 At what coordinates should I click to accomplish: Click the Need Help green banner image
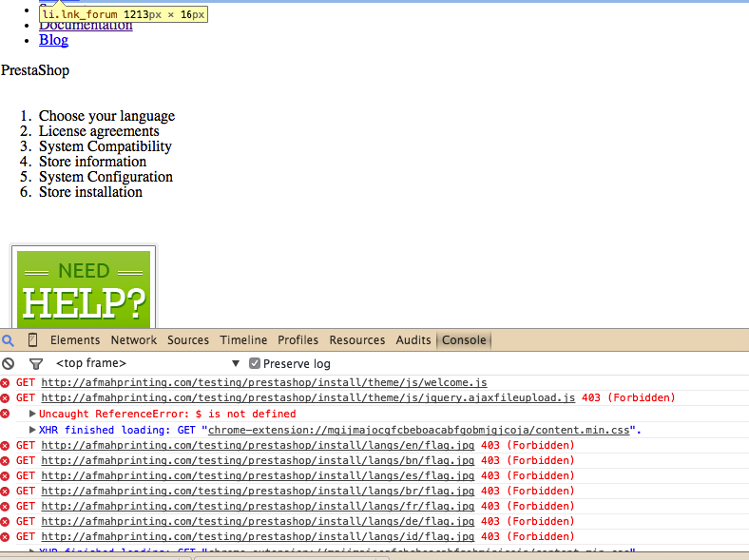pos(84,289)
